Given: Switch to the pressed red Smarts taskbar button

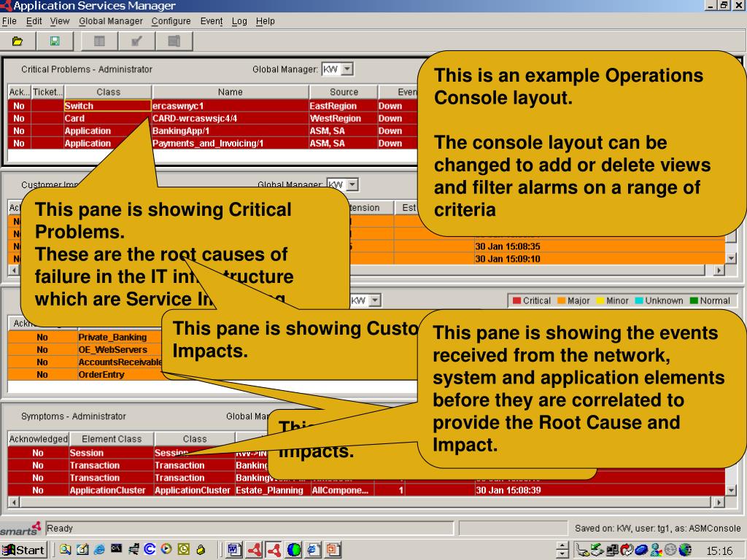Looking at the screenshot, I should [274, 550].
